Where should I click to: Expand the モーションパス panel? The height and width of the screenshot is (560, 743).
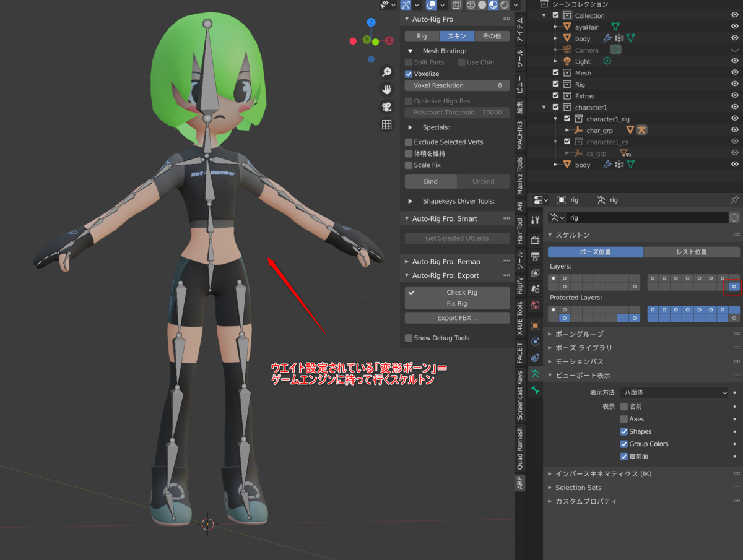click(x=550, y=361)
